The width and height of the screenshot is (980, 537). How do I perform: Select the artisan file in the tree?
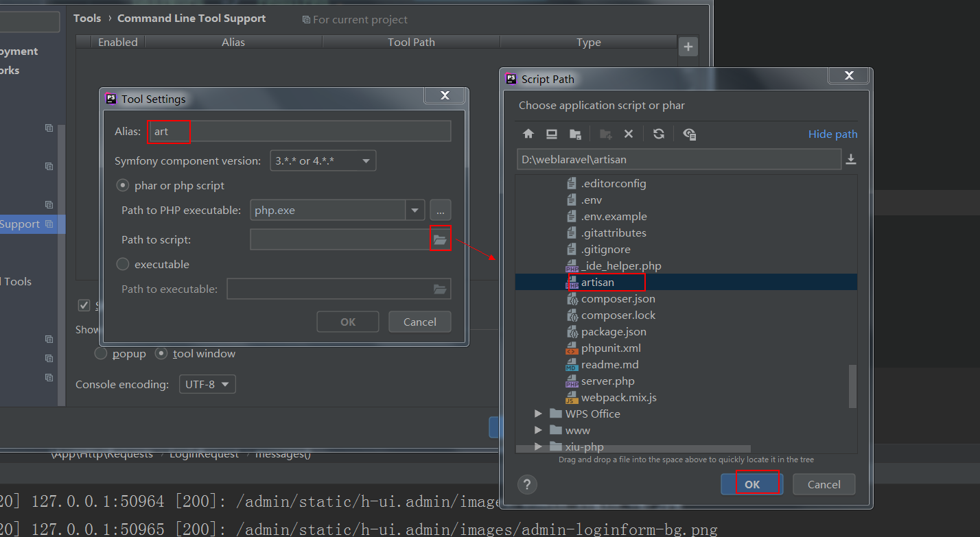pyautogui.click(x=597, y=283)
